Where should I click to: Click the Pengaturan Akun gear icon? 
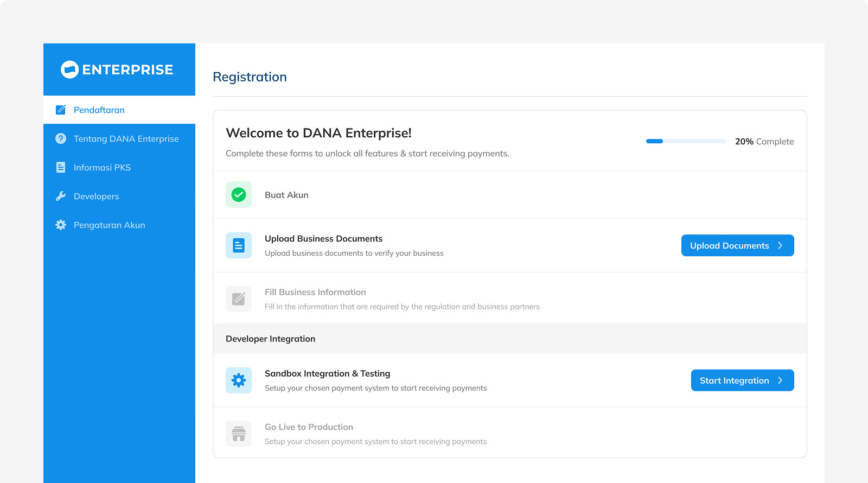pyautogui.click(x=61, y=225)
